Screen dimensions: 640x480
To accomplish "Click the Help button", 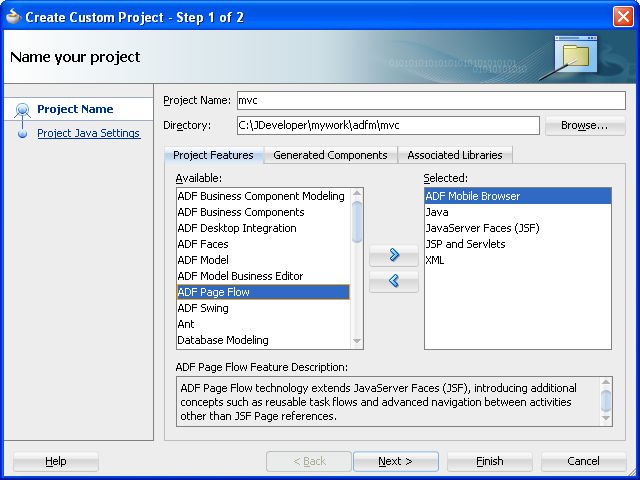I will coord(56,461).
